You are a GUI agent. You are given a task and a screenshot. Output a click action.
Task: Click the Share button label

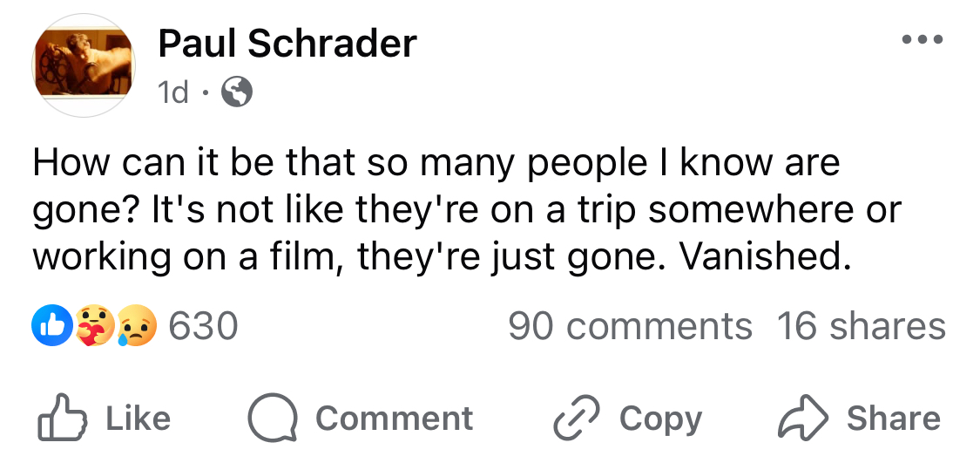click(x=894, y=418)
